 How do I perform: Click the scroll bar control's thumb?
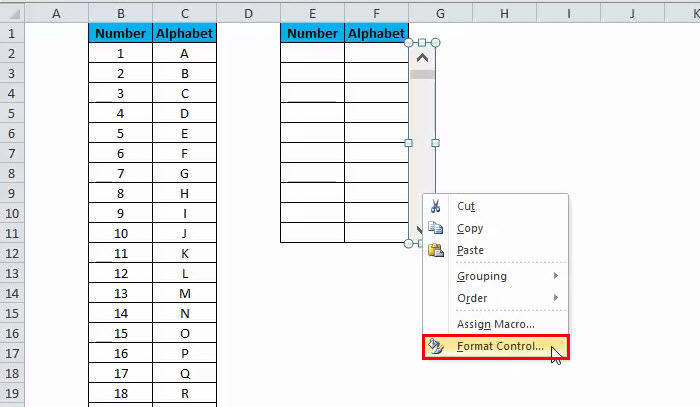coord(422,75)
